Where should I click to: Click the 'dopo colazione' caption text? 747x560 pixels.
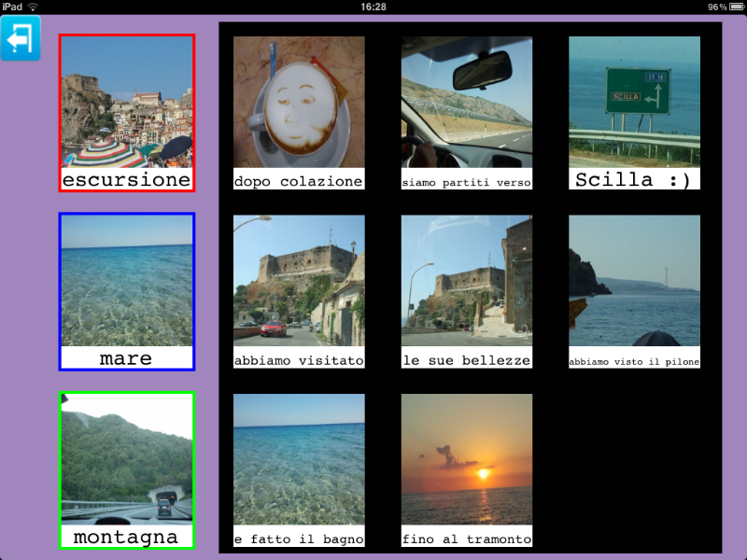(x=299, y=182)
